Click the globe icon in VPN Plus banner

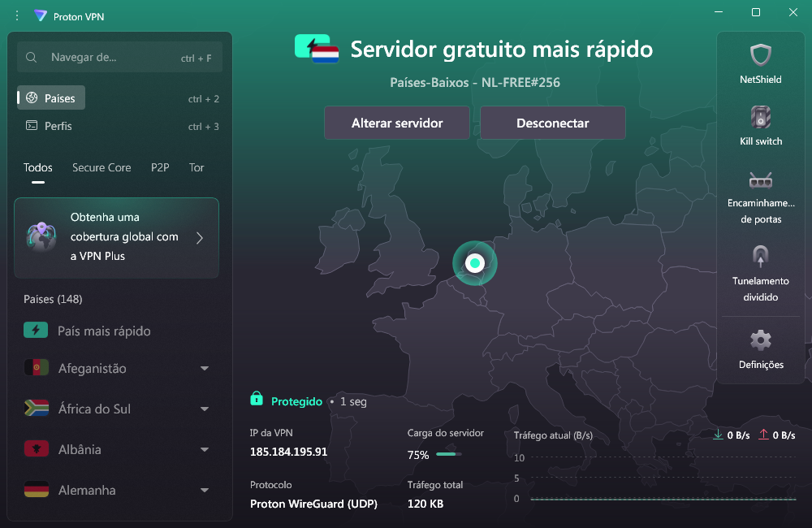pyautogui.click(x=41, y=237)
